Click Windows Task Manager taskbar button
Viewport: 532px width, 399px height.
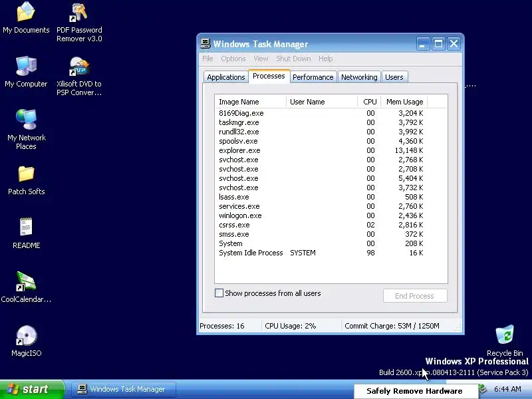pos(124,389)
